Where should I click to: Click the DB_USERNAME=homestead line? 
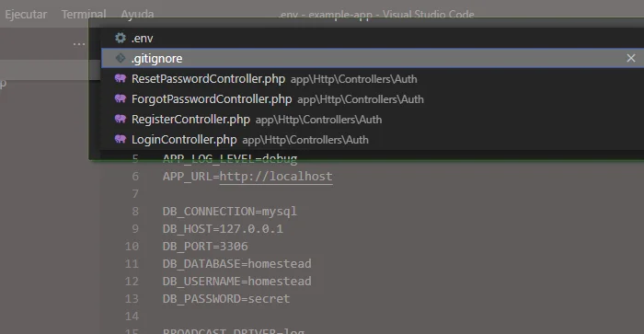(x=237, y=281)
